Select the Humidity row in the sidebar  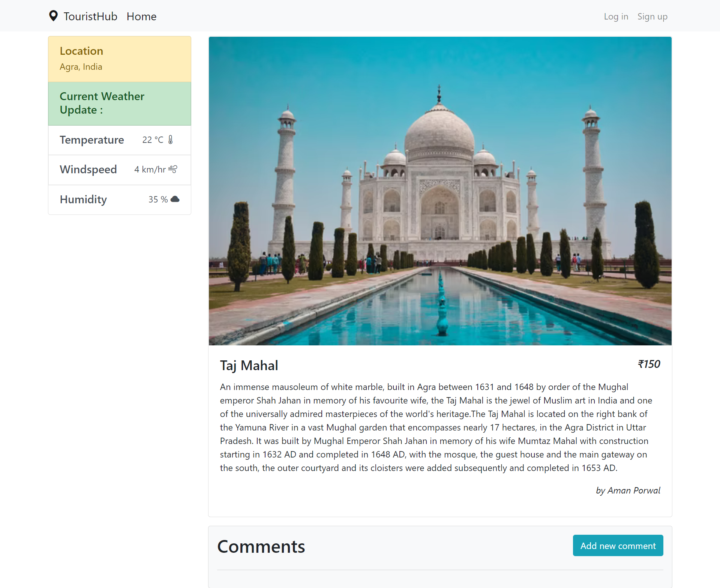tap(119, 199)
